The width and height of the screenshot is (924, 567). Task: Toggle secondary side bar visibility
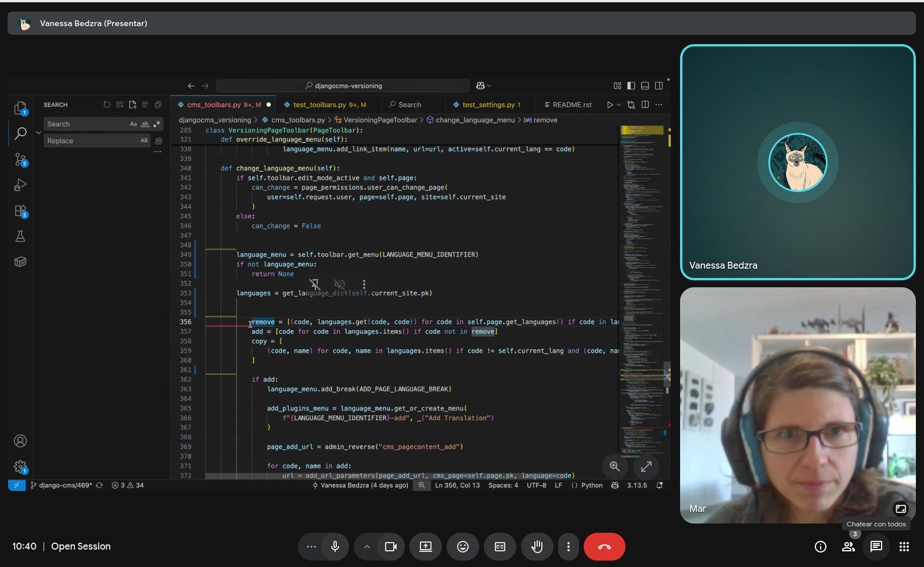[659, 86]
